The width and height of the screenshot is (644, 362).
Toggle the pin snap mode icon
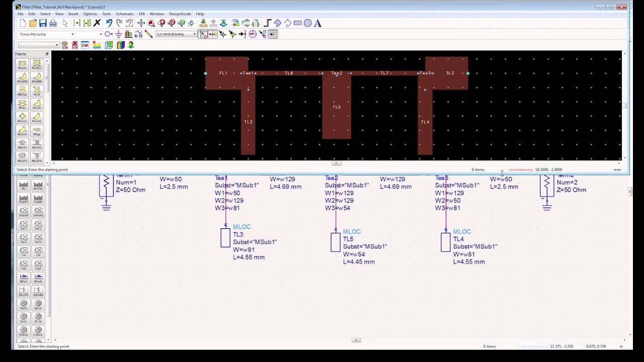click(212, 34)
